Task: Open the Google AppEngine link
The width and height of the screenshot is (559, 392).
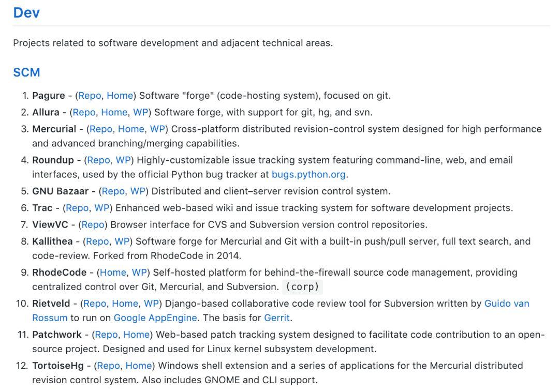Action: [155, 317]
